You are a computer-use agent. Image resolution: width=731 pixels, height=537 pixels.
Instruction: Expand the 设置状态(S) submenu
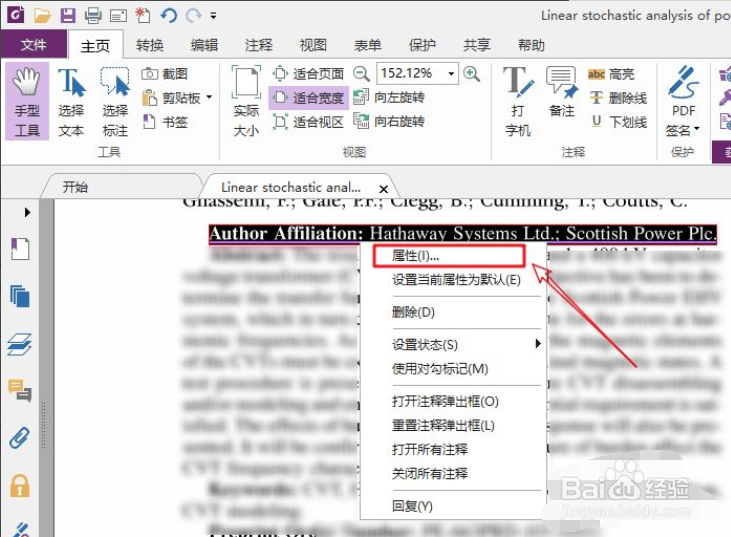pos(453,344)
